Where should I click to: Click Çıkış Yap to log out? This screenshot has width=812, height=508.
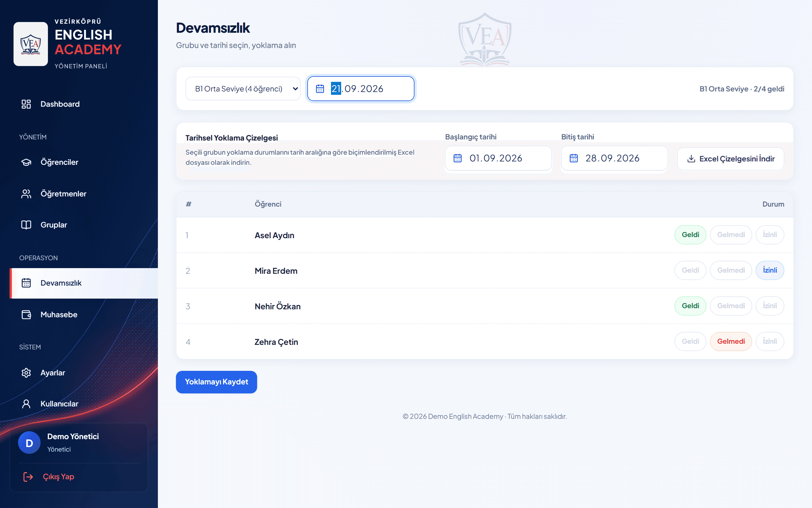pyautogui.click(x=58, y=477)
